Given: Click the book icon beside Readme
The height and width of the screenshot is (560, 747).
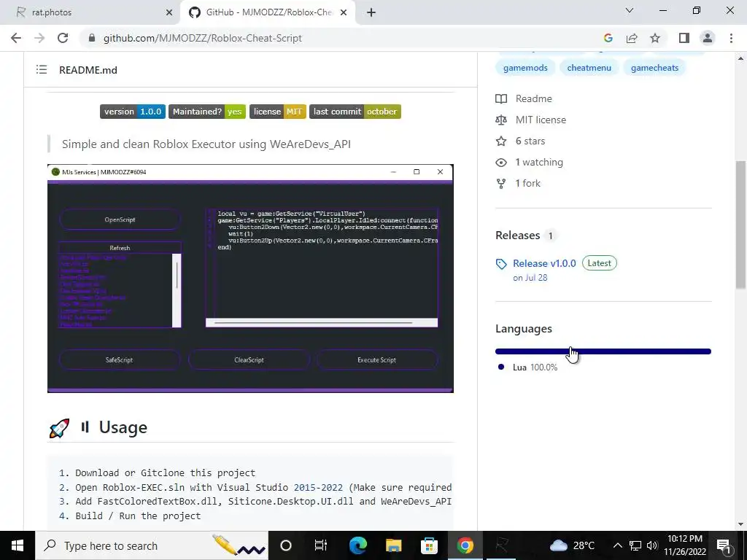Looking at the screenshot, I should [501, 98].
